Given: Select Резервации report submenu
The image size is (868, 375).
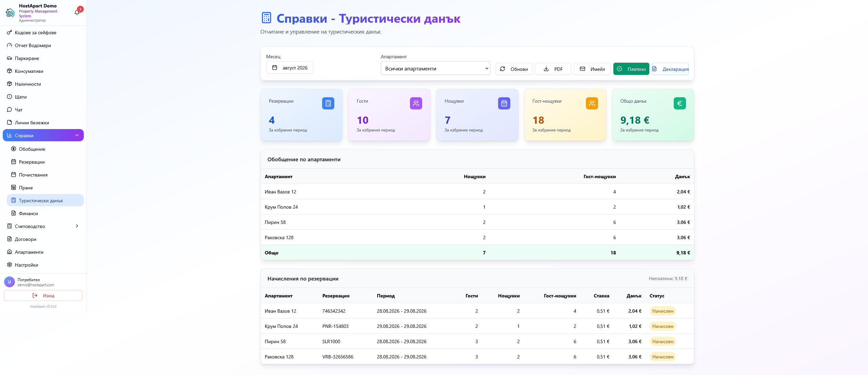Looking at the screenshot, I should click(45, 162).
